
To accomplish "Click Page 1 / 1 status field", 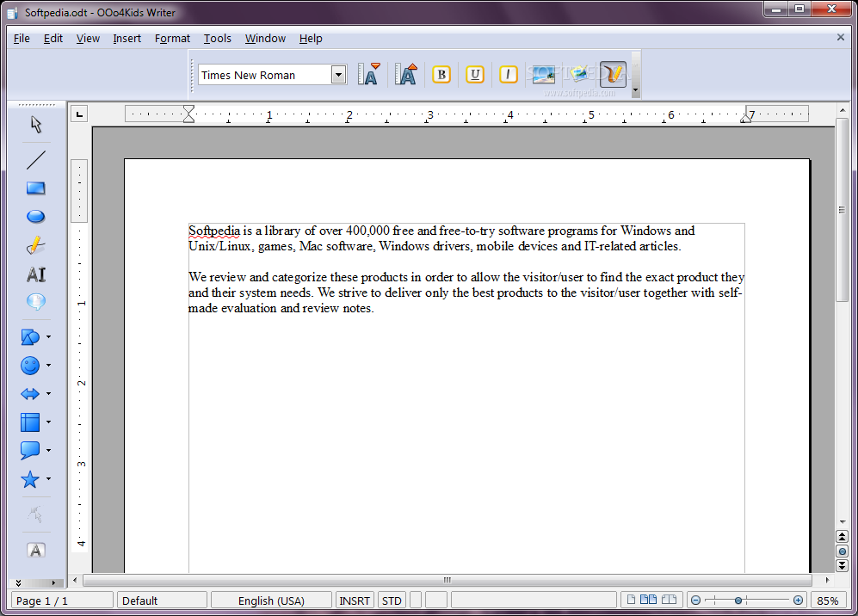I will click(62, 601).
